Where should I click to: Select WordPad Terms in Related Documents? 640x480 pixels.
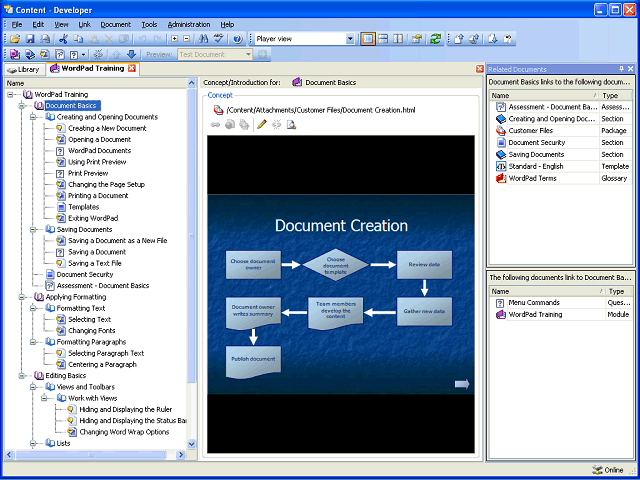tap(535, 178)
